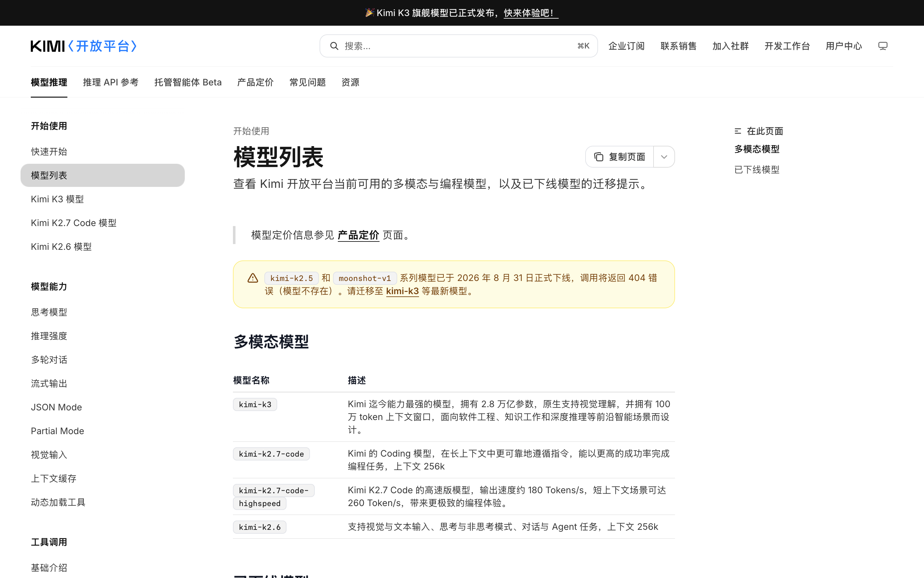Jump to 多模态模型 in page outline
The image size is (924, 578).
tap(757, 149)
